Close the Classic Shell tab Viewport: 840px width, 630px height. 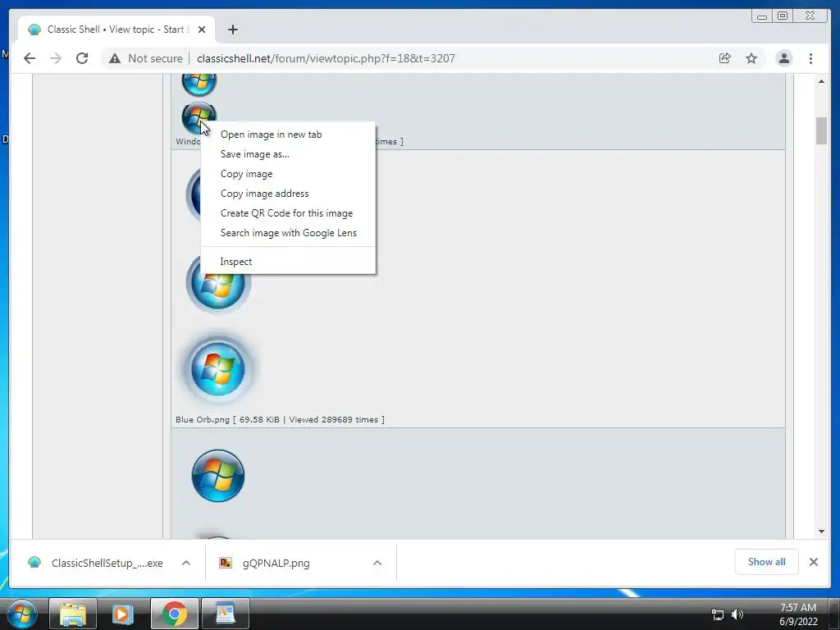[x=202, y=30]
